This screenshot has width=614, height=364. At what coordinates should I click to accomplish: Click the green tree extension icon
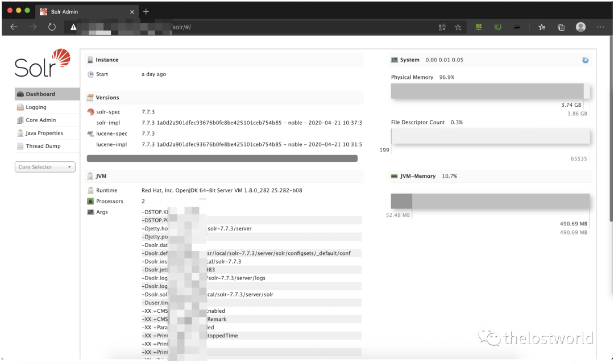479,27
